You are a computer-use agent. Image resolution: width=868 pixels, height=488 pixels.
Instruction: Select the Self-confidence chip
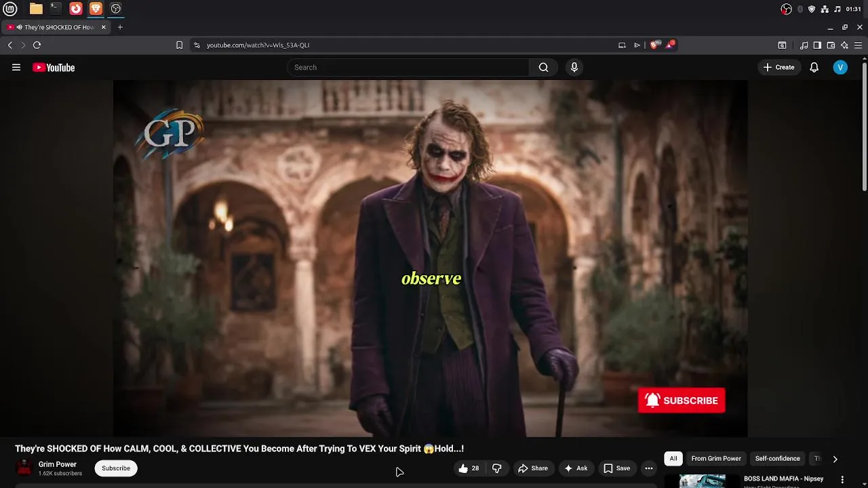coord(777,458)
